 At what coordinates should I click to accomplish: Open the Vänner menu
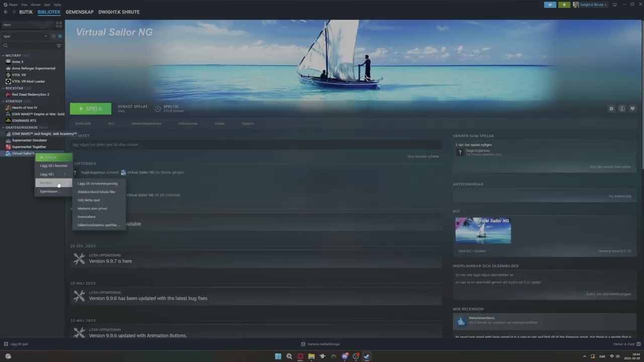(35, 5)
